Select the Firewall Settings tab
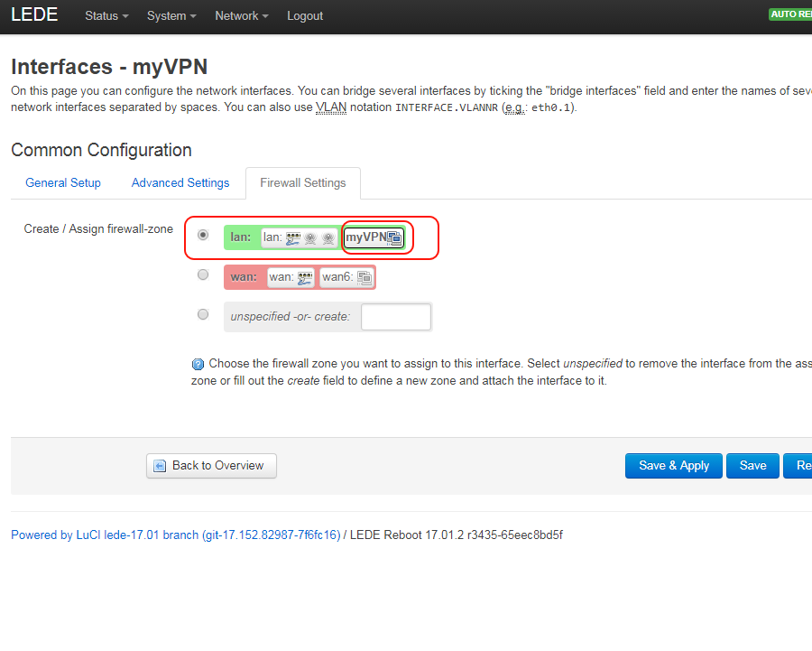 [303, 183]
